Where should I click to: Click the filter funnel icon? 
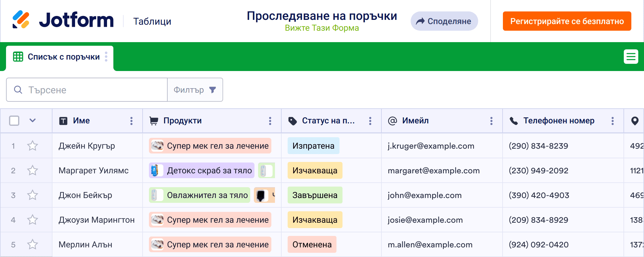213,90
